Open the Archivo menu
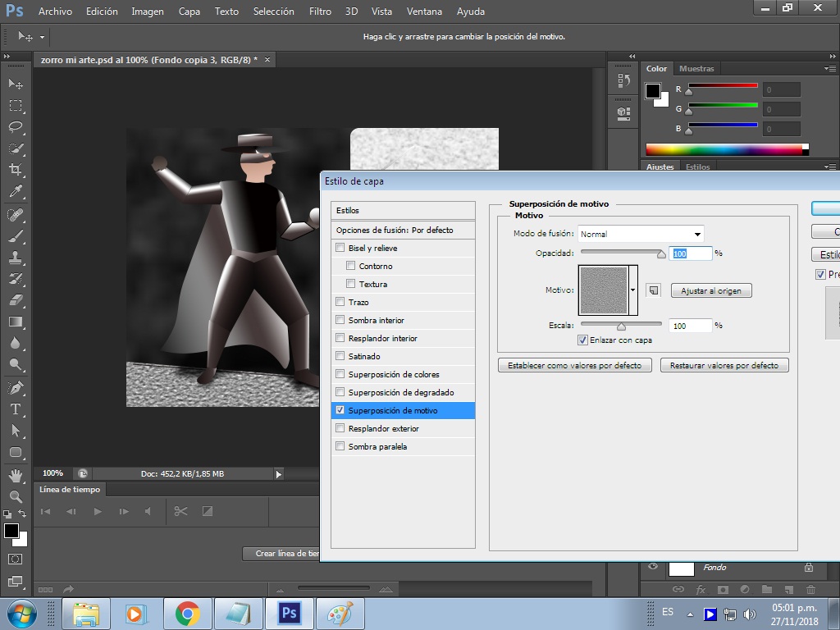This screenshot has width=840, height=630. click(x=55, y=11)
